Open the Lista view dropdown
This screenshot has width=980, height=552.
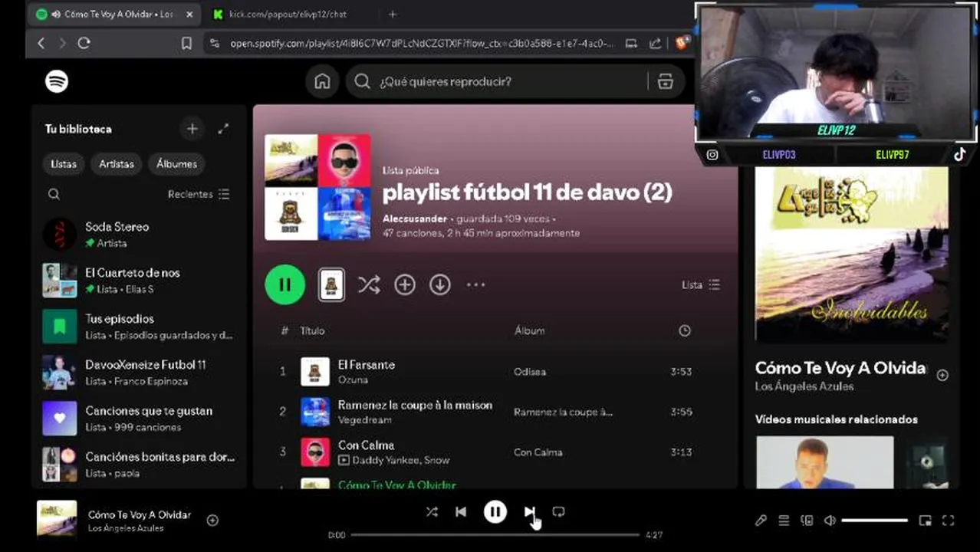[701, 285]
